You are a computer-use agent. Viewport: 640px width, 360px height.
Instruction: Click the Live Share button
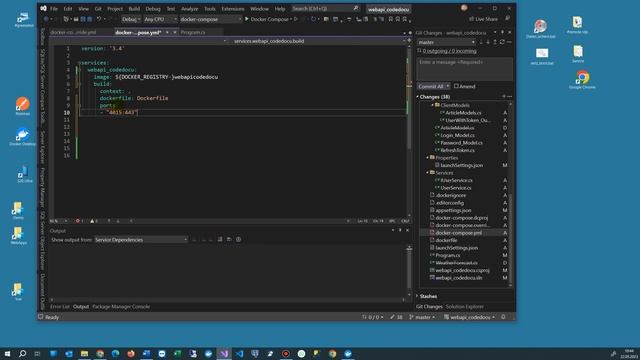[483, 19]
